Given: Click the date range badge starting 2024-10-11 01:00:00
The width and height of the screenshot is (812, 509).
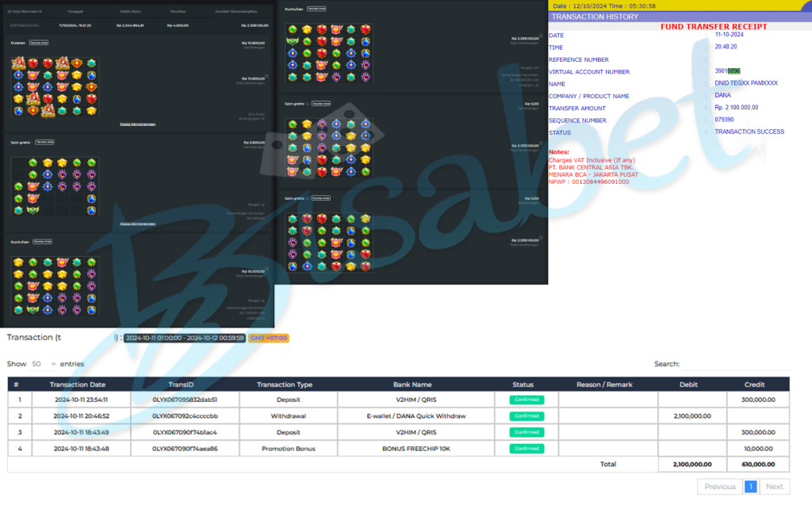Looking at the screenshot, I should (x=184, y=338).
